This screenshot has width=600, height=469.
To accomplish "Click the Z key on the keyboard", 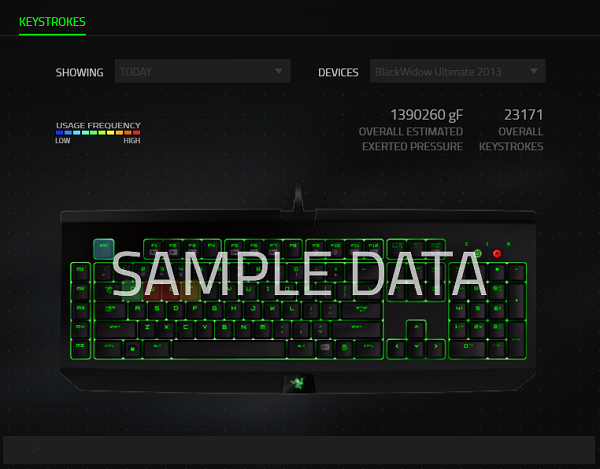I will [x=147, y=330].
